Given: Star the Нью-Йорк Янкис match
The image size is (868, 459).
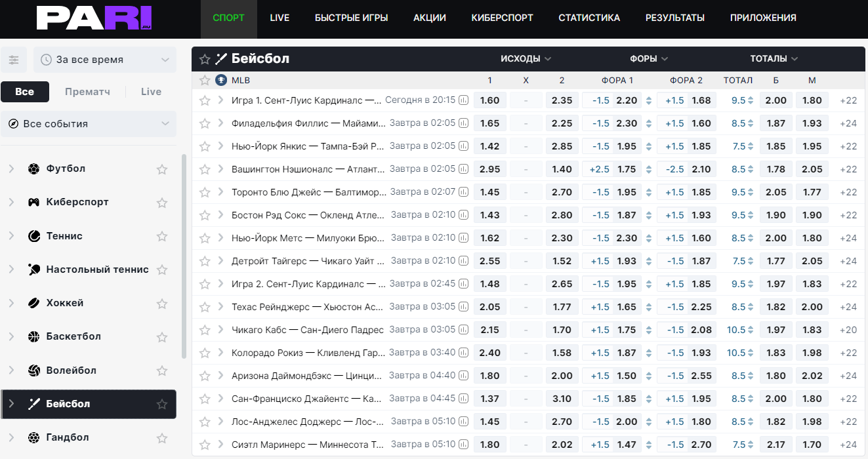Looking at the screenshot, I should [x=205, y=146].
